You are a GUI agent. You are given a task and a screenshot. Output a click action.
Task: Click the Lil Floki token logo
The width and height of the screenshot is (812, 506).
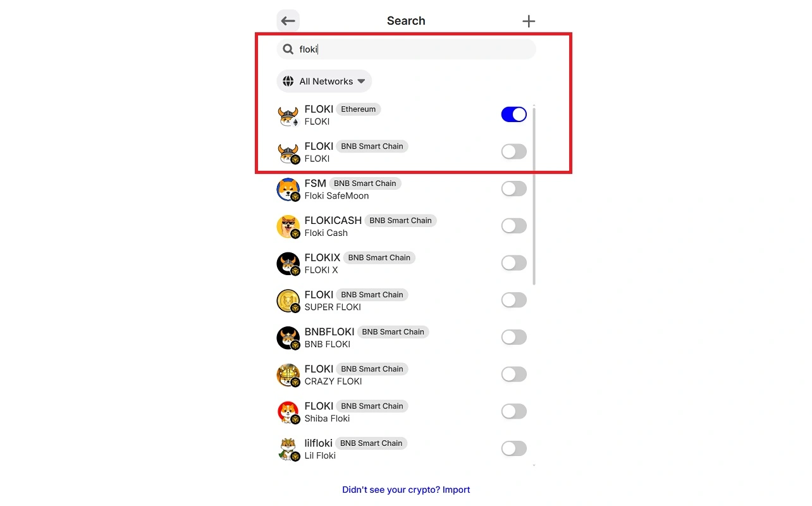click(x=288, y=450)
